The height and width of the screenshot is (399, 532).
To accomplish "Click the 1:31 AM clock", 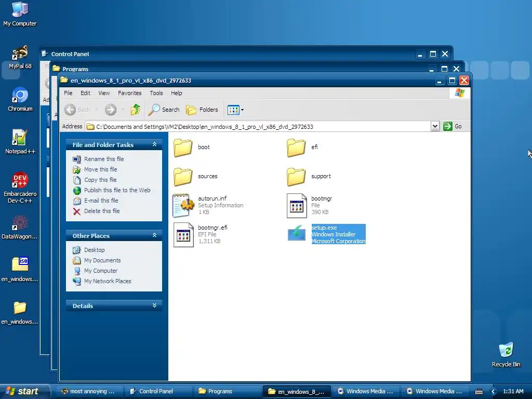I will [x=513, y=391].
